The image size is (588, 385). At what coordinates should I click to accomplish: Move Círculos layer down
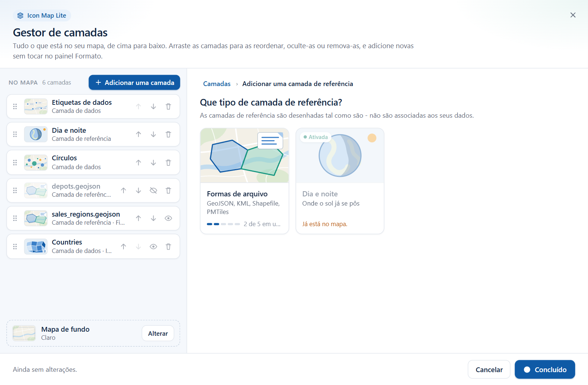coord(153,163)
